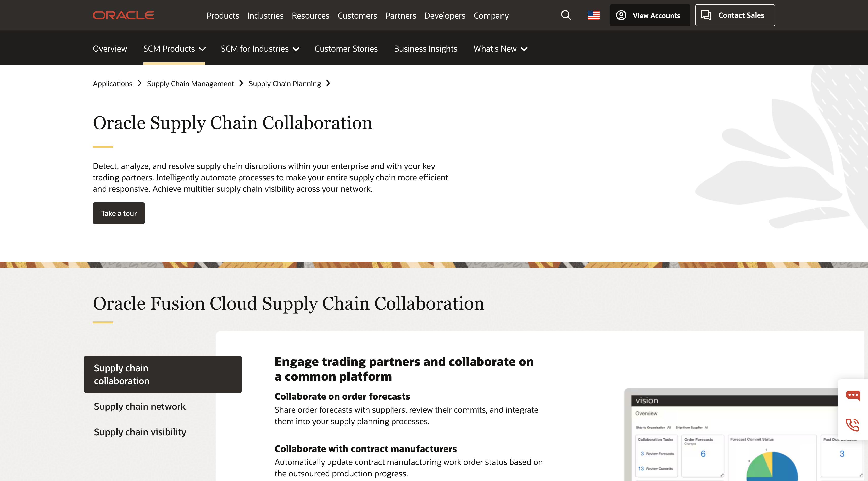Click the 'Collaborate with contract manufacturers' heading
Viewport: 868px width, 481px height.
coord(365,449)
